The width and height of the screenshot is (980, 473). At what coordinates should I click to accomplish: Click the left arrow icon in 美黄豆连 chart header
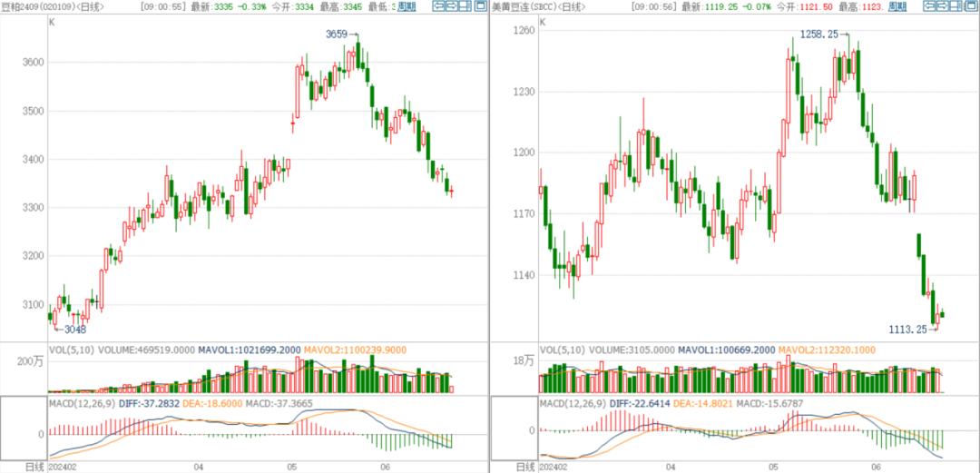928,6
